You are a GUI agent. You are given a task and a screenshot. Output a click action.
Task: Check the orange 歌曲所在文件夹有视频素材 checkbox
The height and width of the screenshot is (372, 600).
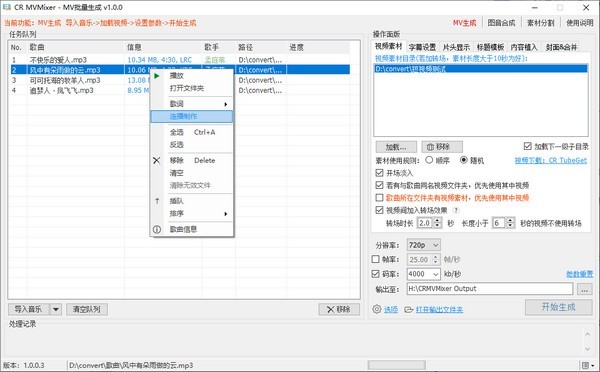tap(379, 198)
